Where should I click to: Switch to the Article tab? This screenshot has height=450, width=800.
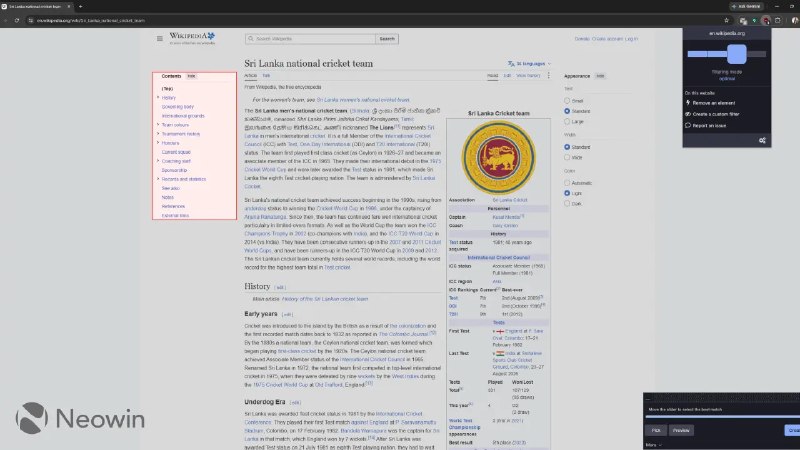(251, 76)
